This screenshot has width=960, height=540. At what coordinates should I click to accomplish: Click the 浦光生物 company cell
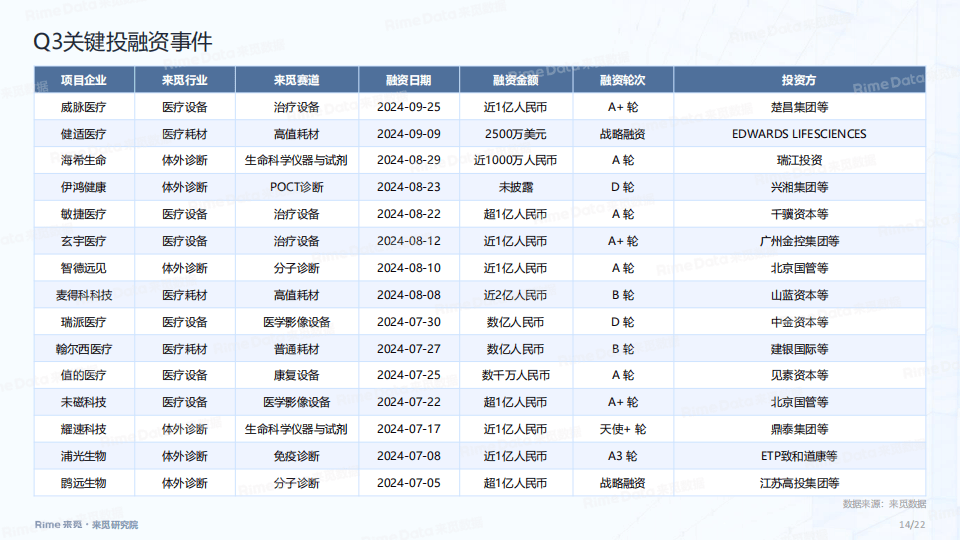click(x=84, y=456)
